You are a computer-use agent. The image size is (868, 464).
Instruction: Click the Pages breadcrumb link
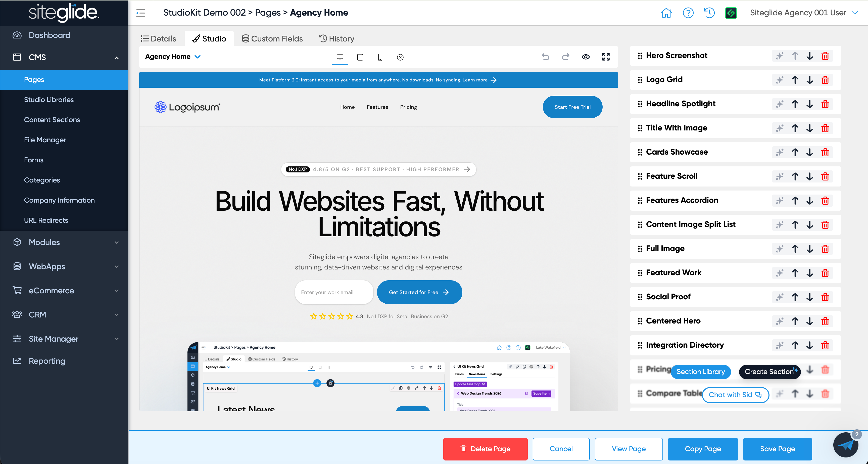268,13
